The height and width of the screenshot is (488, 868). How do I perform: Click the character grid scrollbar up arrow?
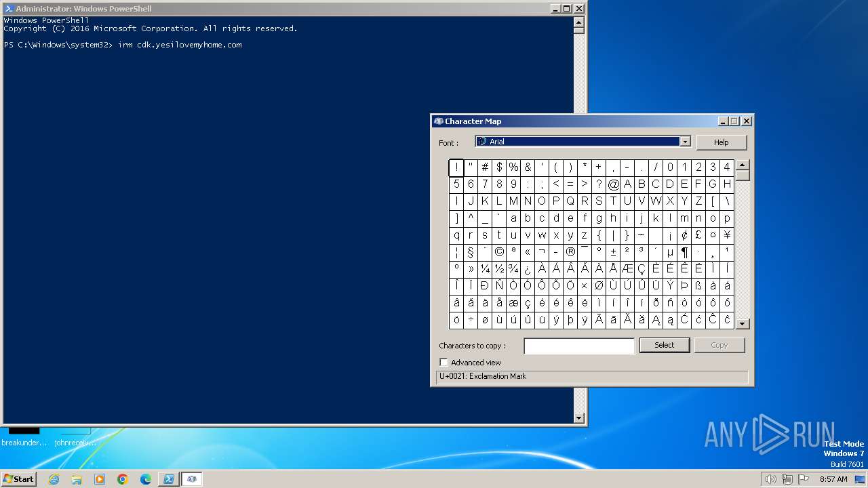[x=743, y=165]
